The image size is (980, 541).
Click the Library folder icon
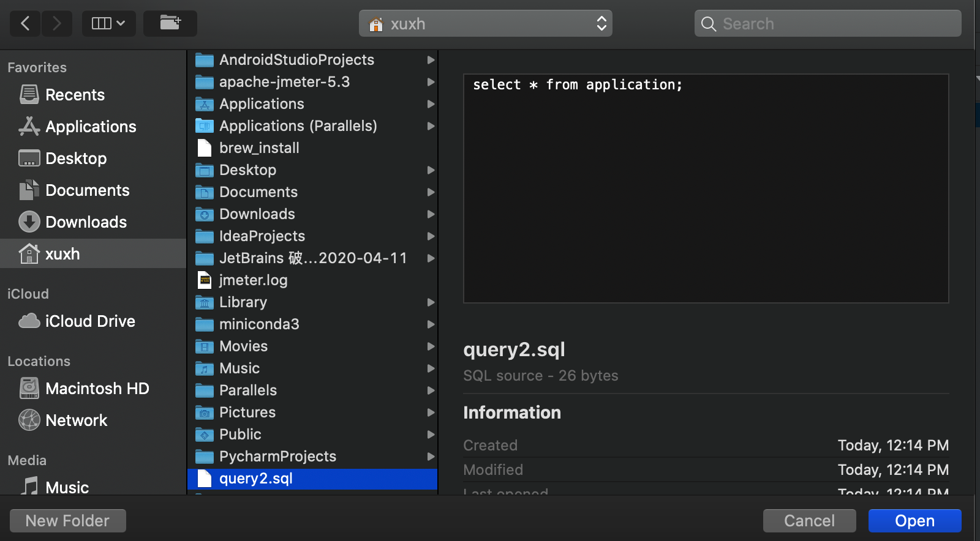[x=205, y=302]
